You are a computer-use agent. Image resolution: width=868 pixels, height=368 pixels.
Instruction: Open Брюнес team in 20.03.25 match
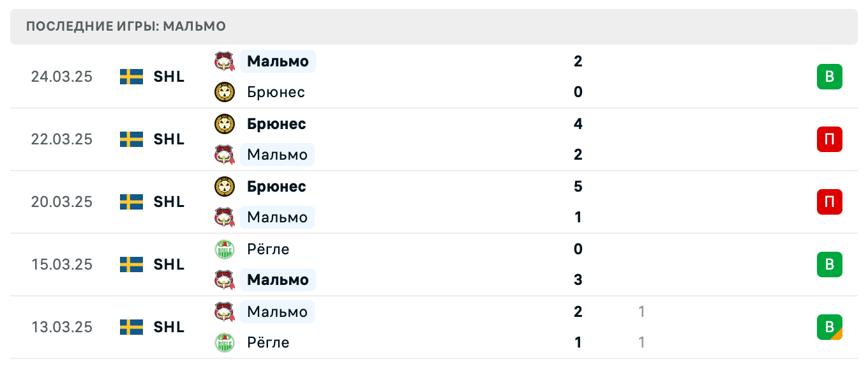[276, 187]
